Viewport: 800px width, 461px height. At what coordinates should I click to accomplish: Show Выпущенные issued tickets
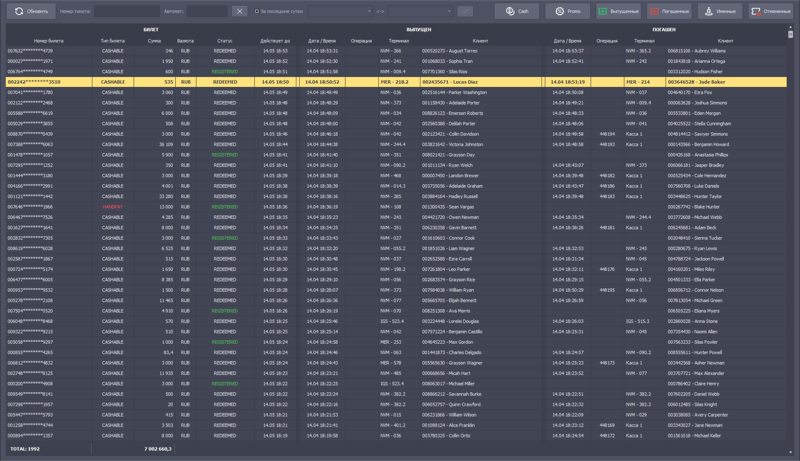[x=618, y=11]
